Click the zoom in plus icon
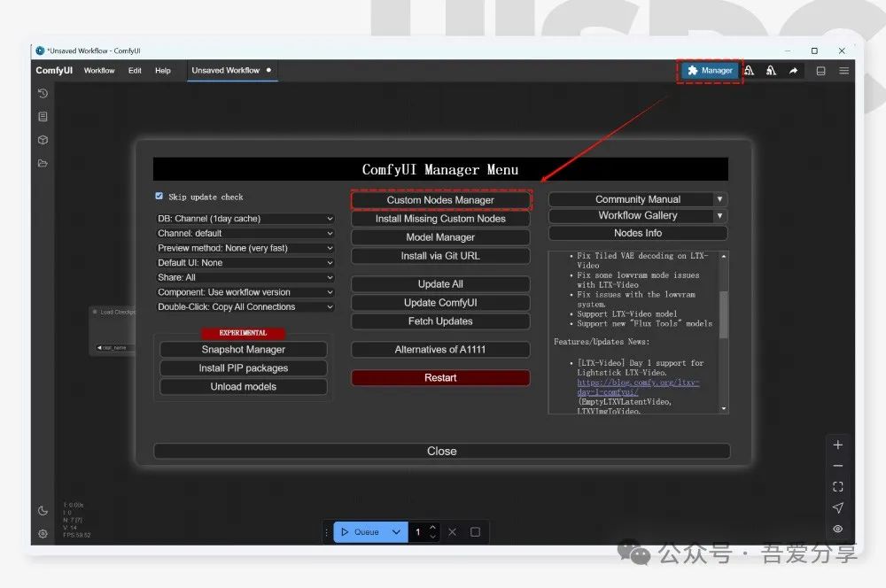The width and height of the screenshot is (886, 588). 838,445
